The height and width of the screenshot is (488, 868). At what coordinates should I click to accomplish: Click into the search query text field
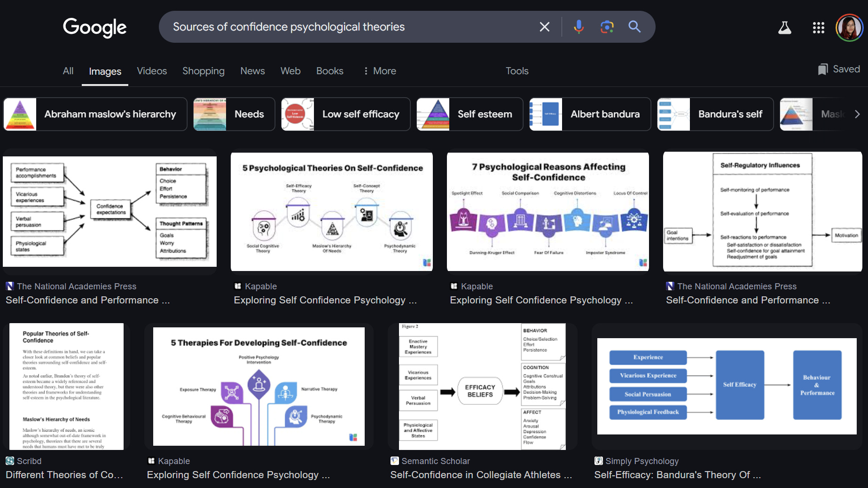click(348, 27)
